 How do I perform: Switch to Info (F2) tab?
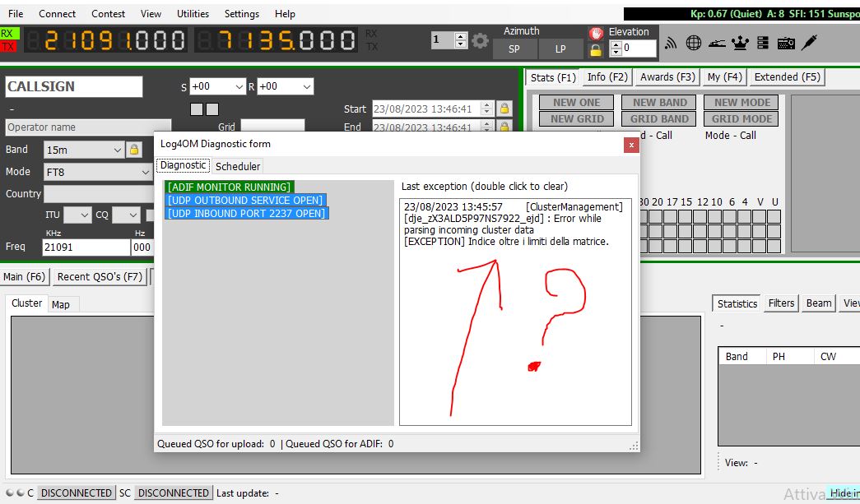pos(607,77)
